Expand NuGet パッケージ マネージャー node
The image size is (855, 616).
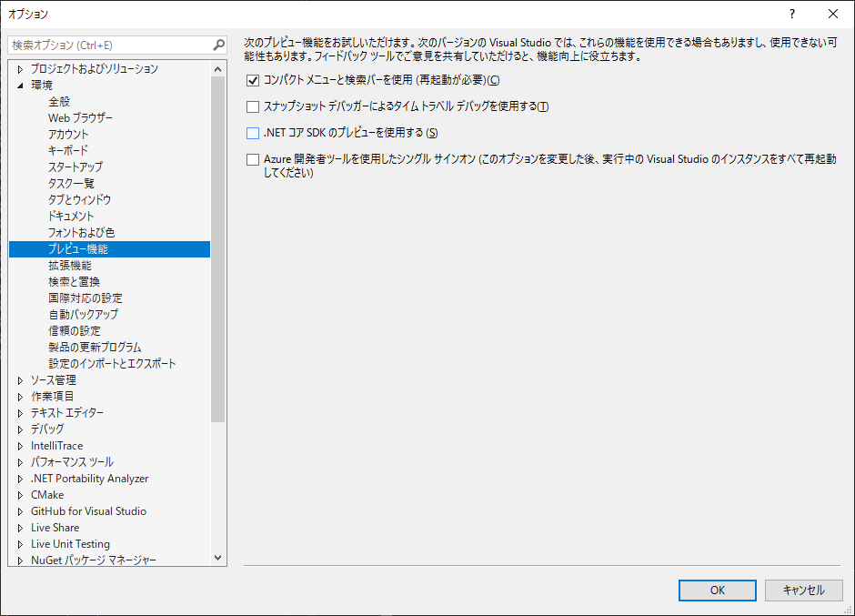coord(19,560)
